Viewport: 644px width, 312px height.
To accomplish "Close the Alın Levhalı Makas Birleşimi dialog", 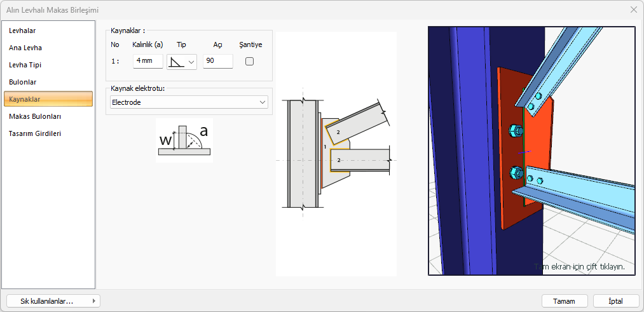I will click(x=633, y=10).
